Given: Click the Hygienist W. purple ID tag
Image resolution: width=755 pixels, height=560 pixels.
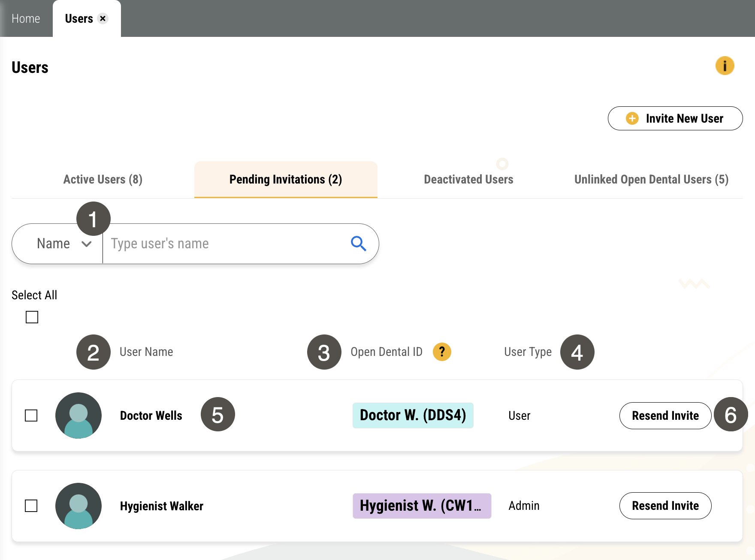Looking at the screenshot, I should 422,506.
